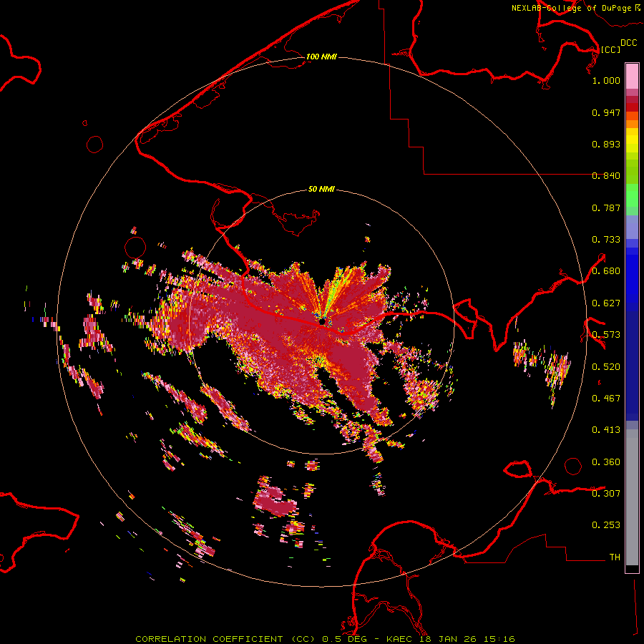Click the 0.733 legend value
The image size is (644, 644).
tap(606, 240)
